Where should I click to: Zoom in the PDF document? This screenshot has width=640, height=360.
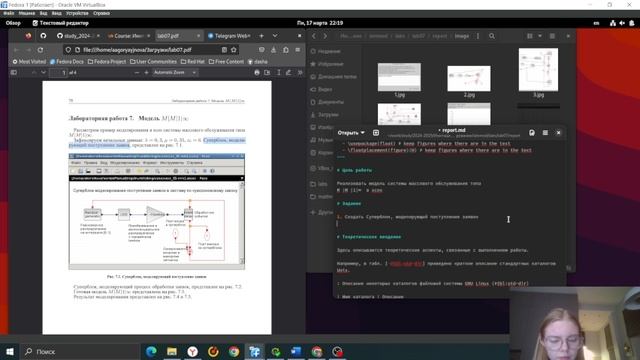click(x=146, y=72)
